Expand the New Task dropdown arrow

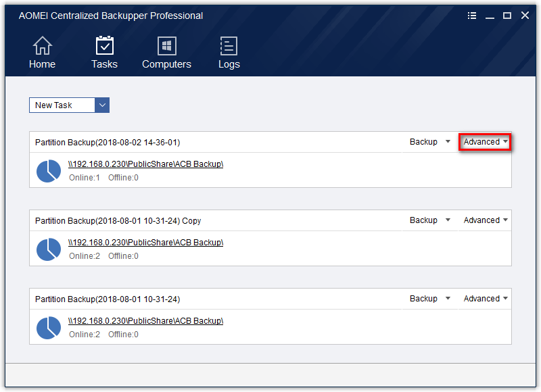[102, 105]
